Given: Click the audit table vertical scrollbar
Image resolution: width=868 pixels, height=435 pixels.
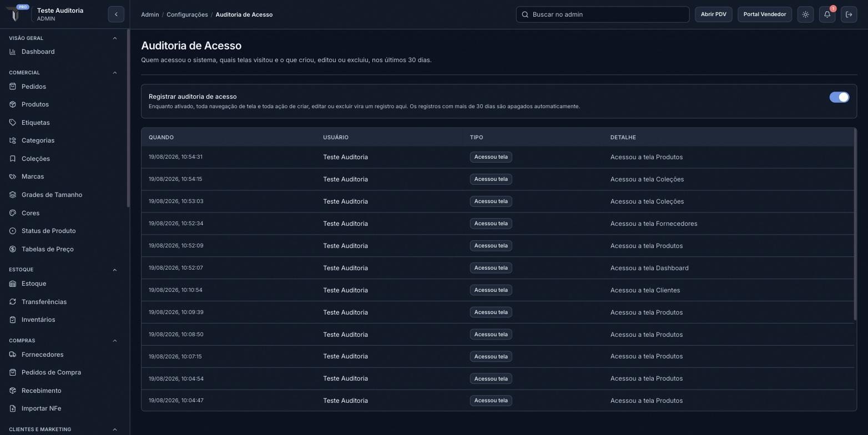Looking at the screenshot, I should point(855,224).
